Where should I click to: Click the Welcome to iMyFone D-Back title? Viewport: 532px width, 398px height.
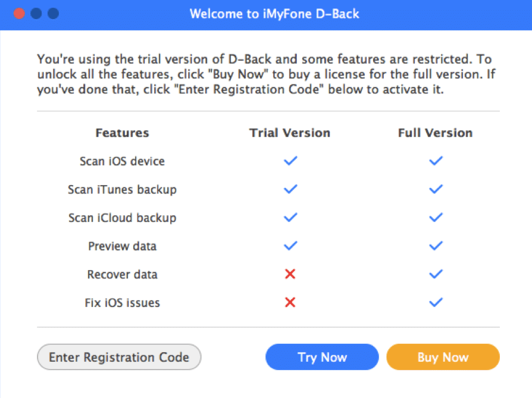[x=274, y=14]
